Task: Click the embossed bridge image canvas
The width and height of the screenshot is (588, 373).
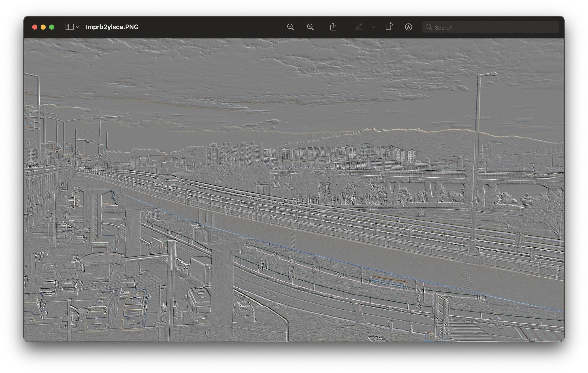Action: [x=294, y=190]
